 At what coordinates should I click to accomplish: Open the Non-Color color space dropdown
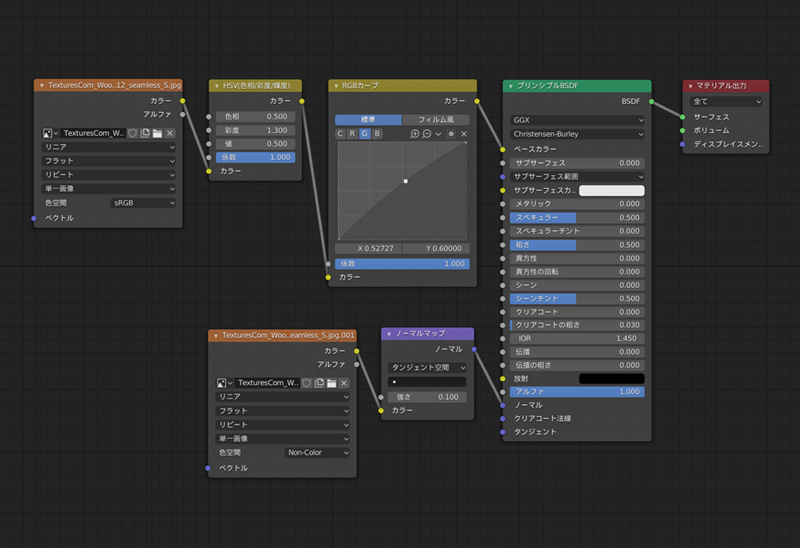tap(317, 452)
